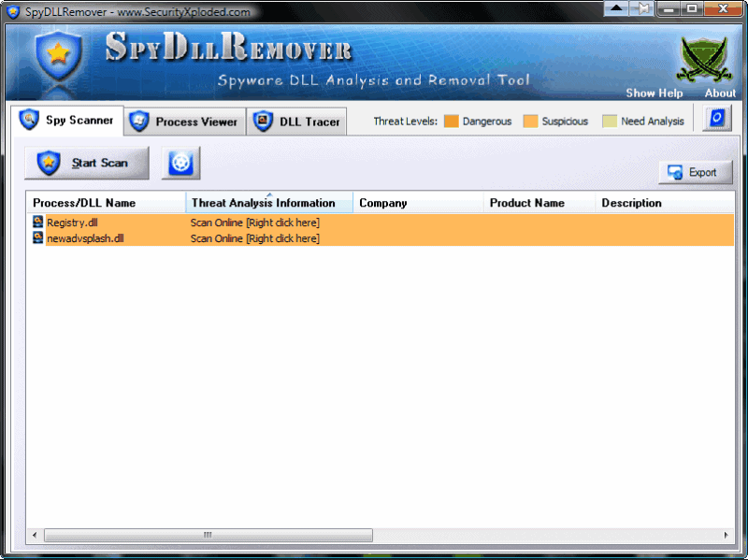This screenshot has height=560, width=748.
Task: Click Scan Online text for newadvsplash.dll
Action: click(254, 238)
